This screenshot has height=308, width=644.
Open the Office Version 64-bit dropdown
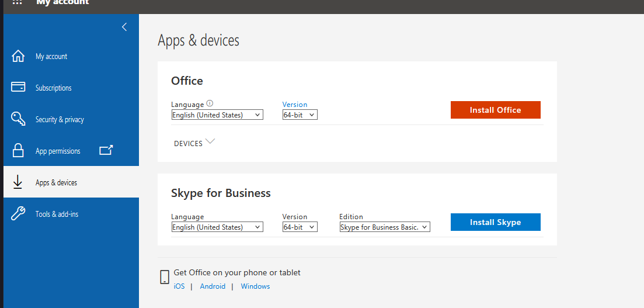(x=300, y=115)
